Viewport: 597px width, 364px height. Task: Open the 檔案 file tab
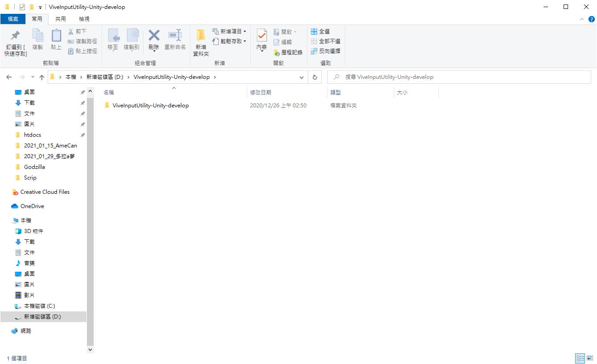coord(13,19)
